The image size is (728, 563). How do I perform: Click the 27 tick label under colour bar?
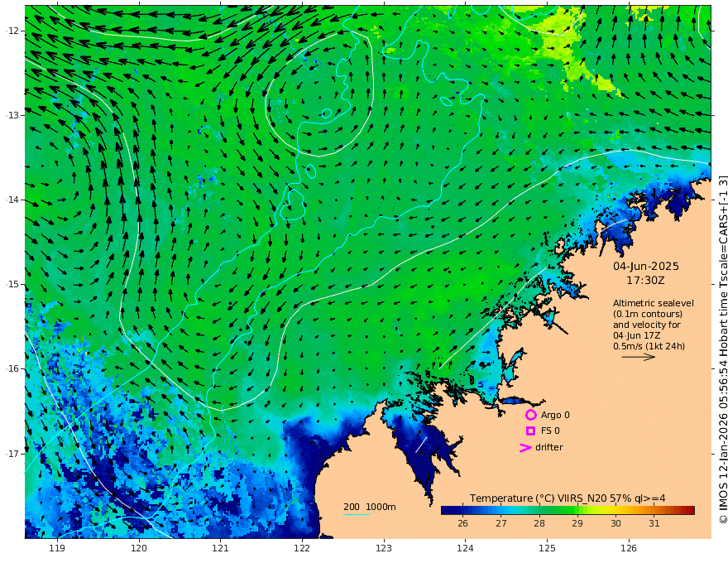pos(501,523)
